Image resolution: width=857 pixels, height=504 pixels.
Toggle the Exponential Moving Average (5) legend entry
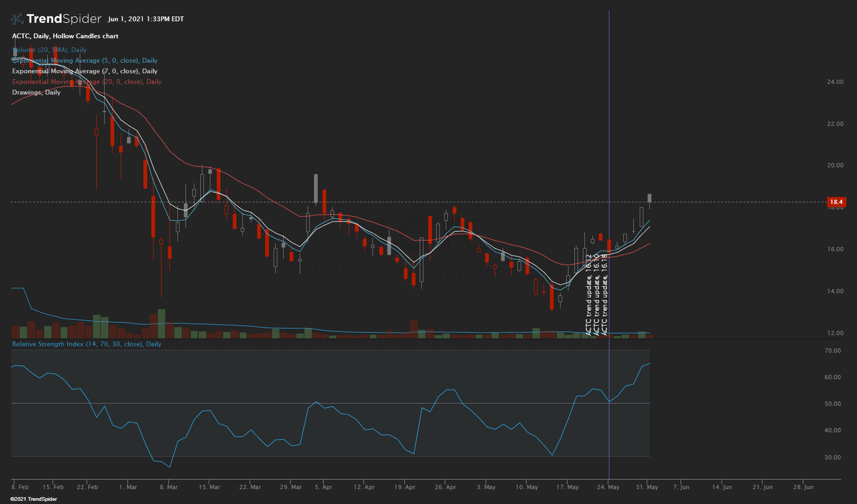click(84, 61)
